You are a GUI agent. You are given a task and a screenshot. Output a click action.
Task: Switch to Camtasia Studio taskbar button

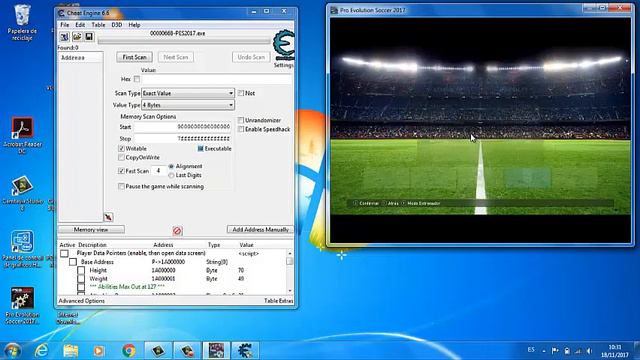158,350
